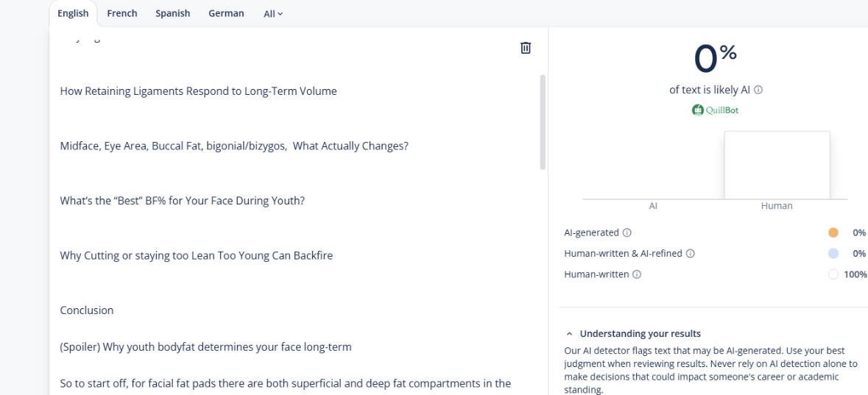Switch to the Spanish tab

coord(172,13)
